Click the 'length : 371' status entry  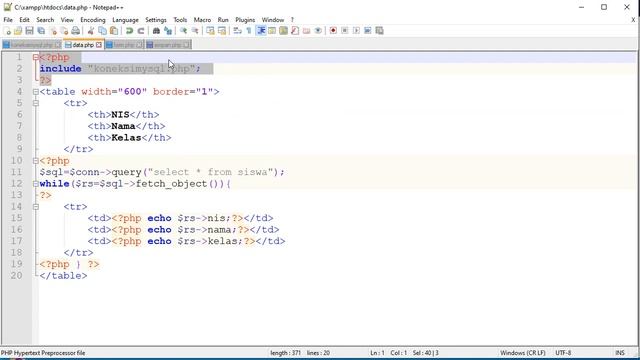point(285,353)
